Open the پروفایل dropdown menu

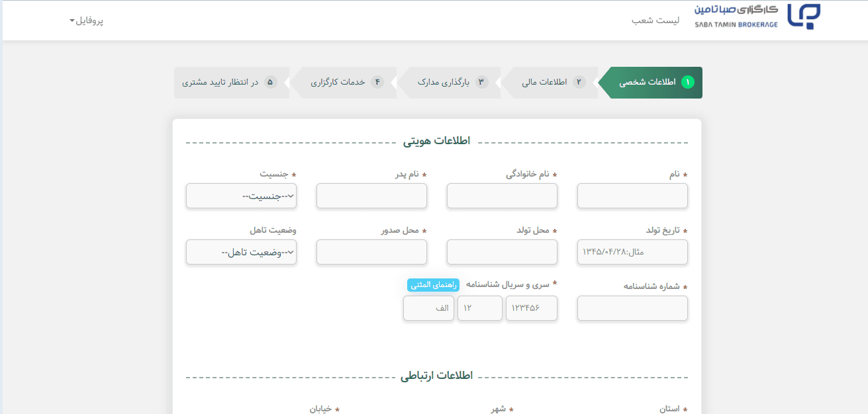click(x=86, y=21)
